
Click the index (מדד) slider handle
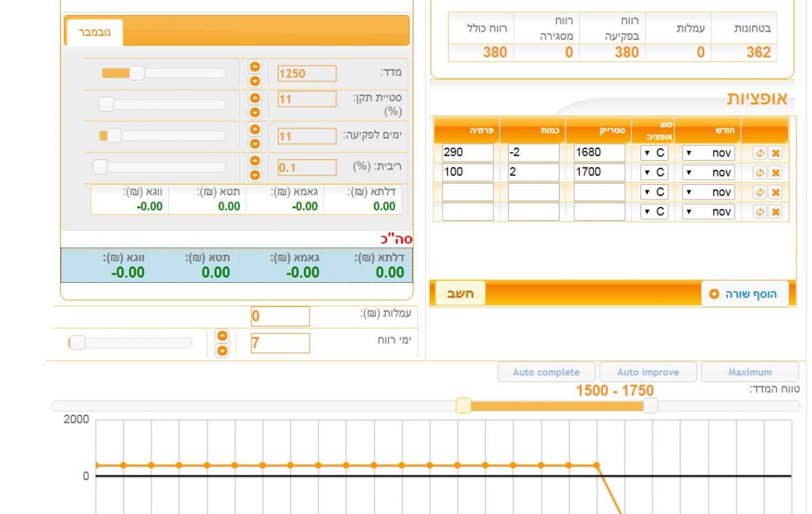(x=136, y=73)
